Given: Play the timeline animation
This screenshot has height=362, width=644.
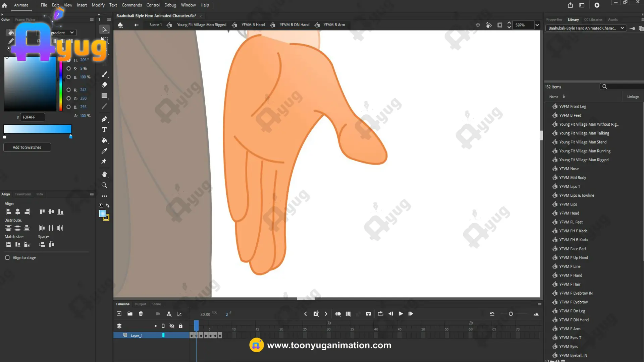Looking at the screenshot, I should pyautogui.click(x=400, y=314).
